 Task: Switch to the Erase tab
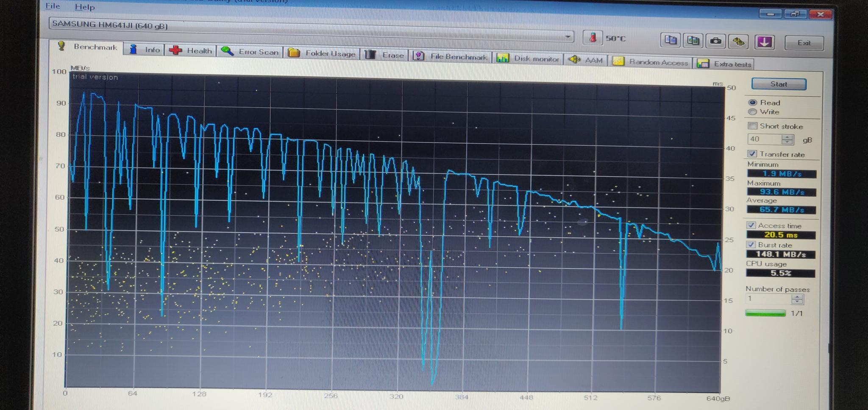click(384, 55)
